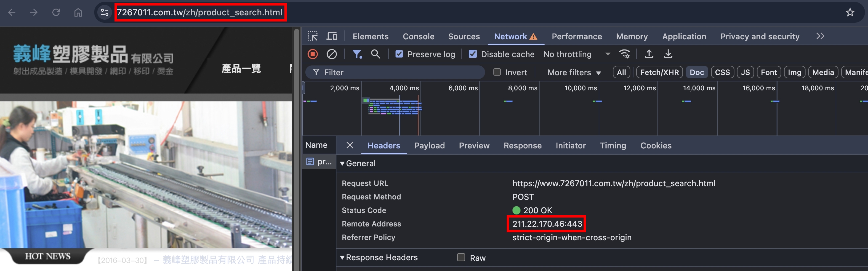Image resolution: width=868 pixels, height=271 pixels.
Task: Open the browser home page
Action: [x=78, y=12]
